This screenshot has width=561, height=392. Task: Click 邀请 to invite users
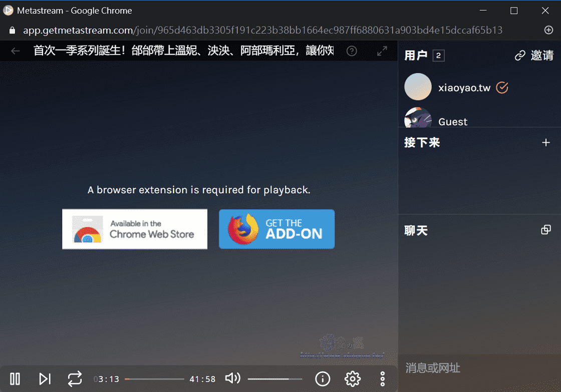click(x=542, y=56)
